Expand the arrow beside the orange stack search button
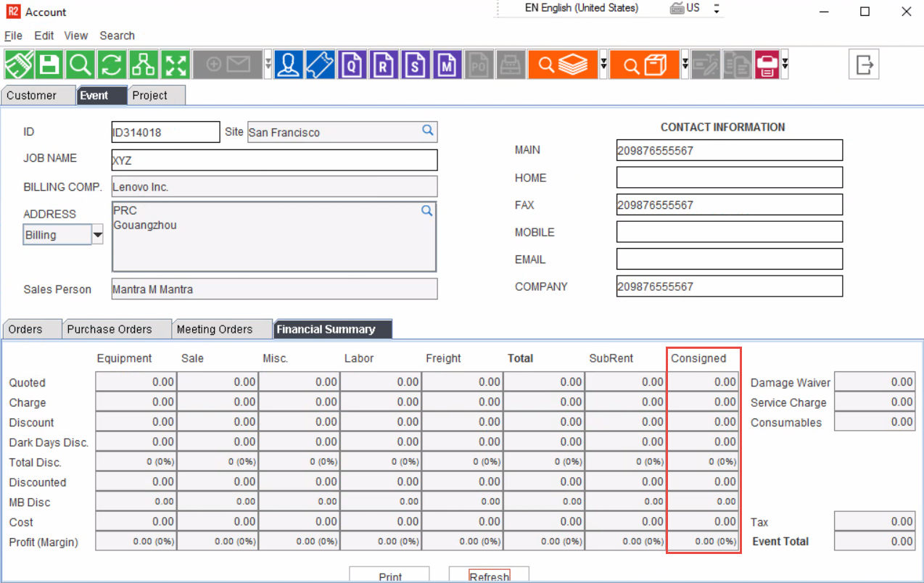 (x=603, y=65)
